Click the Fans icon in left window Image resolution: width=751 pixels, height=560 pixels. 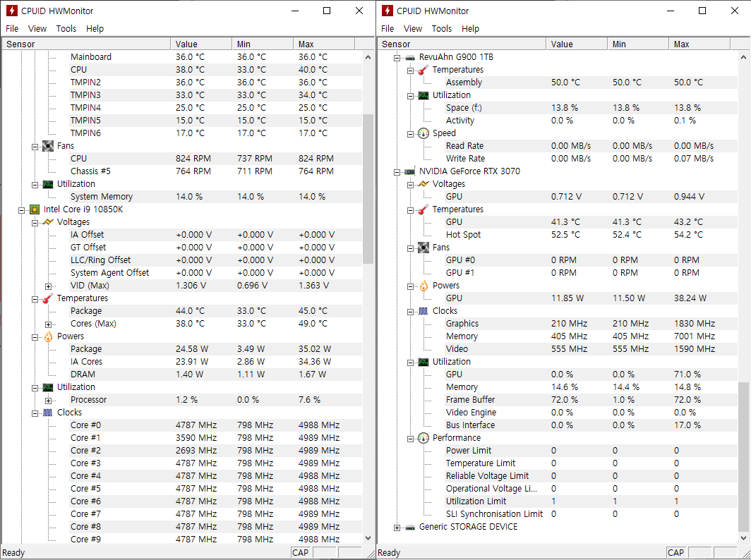click(48, 146)
